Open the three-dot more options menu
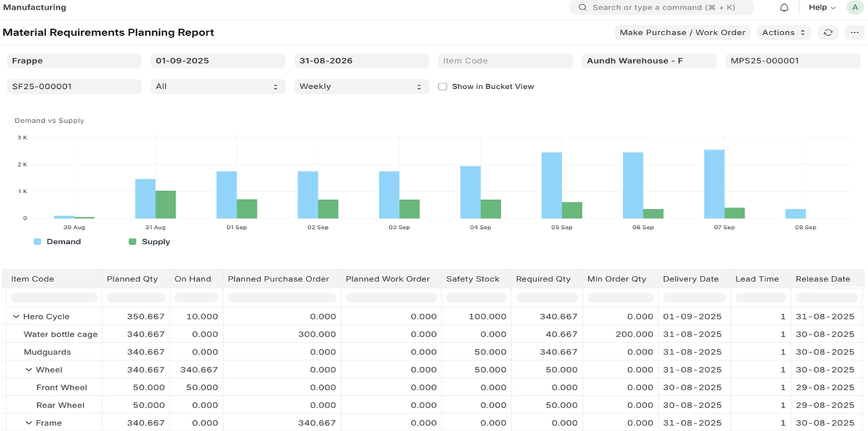 855,32
